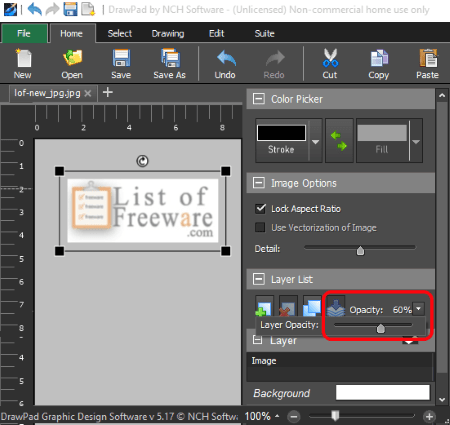Collapse the Color Picker panel

click(x=259, y=99)
